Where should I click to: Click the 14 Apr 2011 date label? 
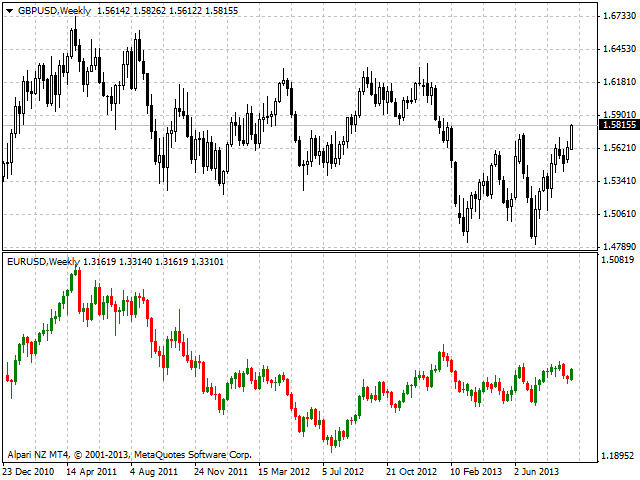pyautogui.click(x=92, y=471)
